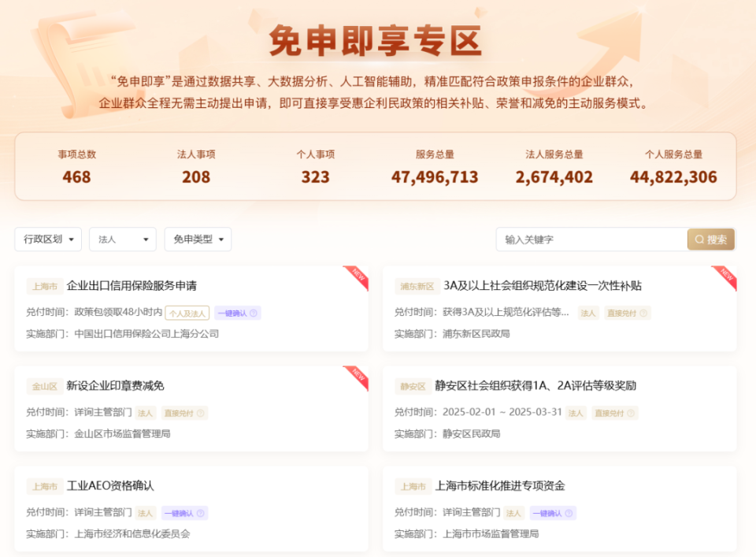The width and height of the screenshot is (756, 557).
Task: Click the NEW badge on 企业出口信用保险服务申请 card
Action: [358, 276]
